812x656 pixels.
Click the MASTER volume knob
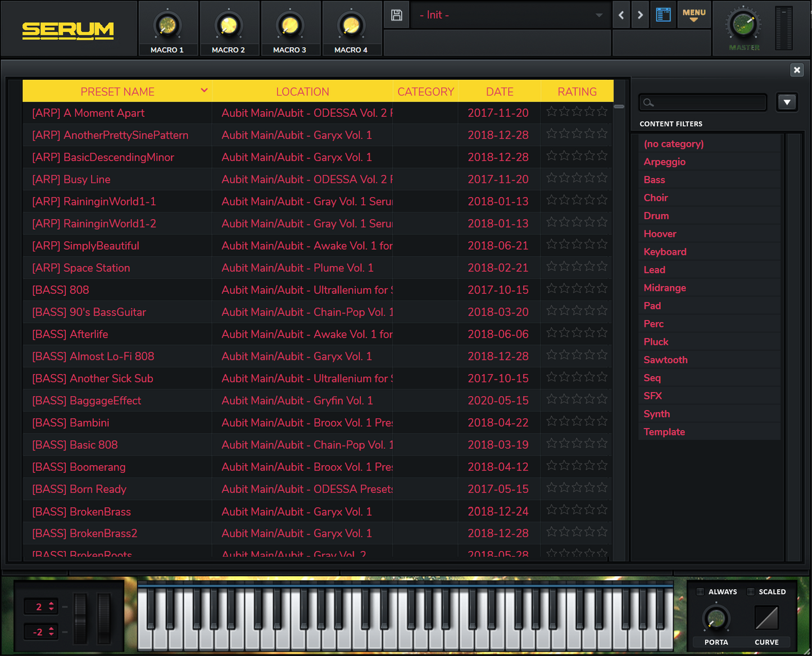(743, 25)
